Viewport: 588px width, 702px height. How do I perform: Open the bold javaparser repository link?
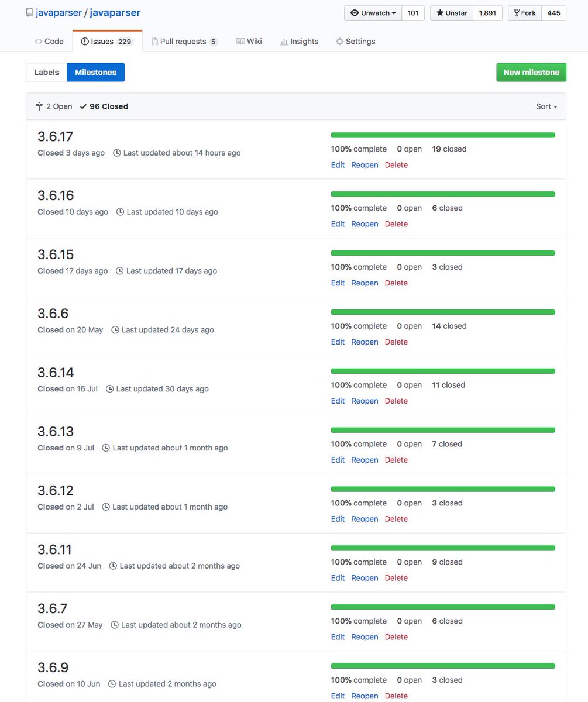point(115,12)
